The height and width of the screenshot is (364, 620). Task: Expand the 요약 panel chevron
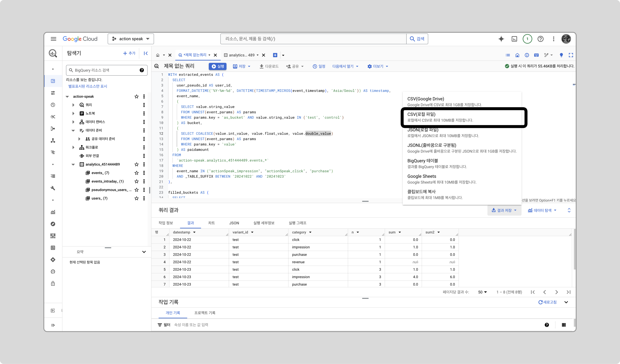pyautogui.click(x=144, y=252)
